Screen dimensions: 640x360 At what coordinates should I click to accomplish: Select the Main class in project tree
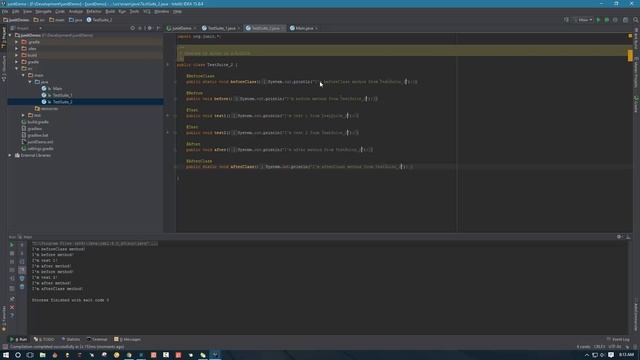[52, 89]
